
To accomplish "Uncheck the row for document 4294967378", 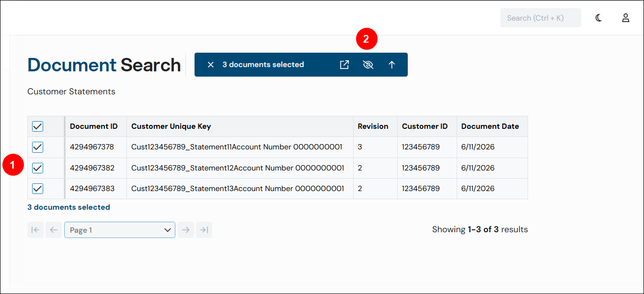I will (x=37, y=147).
